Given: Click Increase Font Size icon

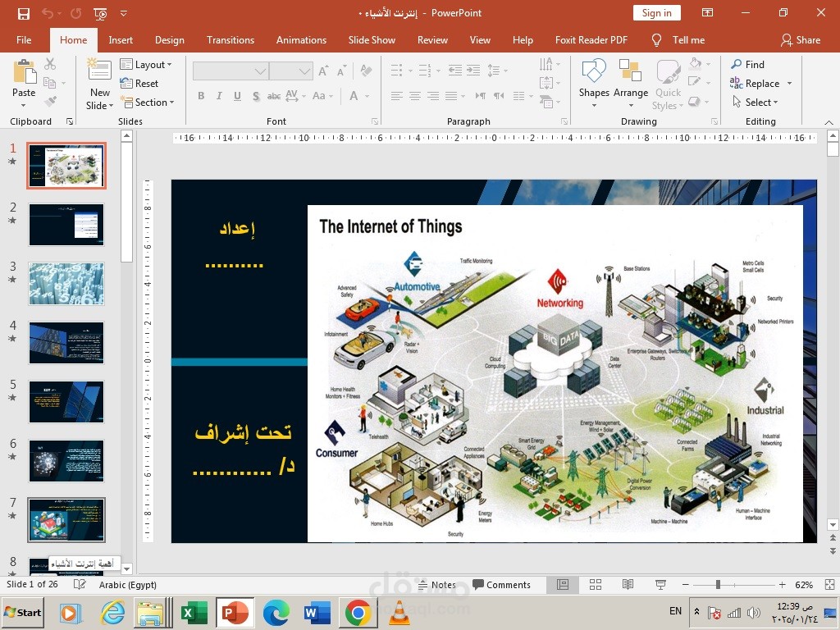Looking at the screenshot, I should coord(323,71).
